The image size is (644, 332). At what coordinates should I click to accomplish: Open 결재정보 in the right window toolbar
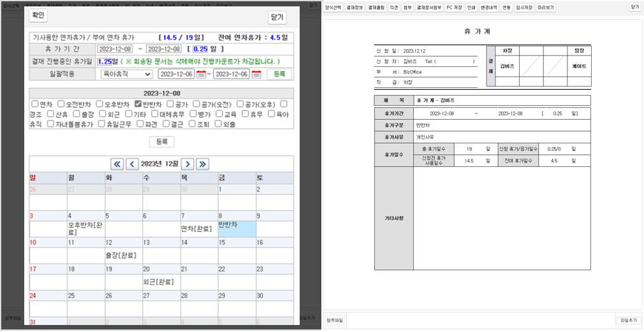[355, 8]
